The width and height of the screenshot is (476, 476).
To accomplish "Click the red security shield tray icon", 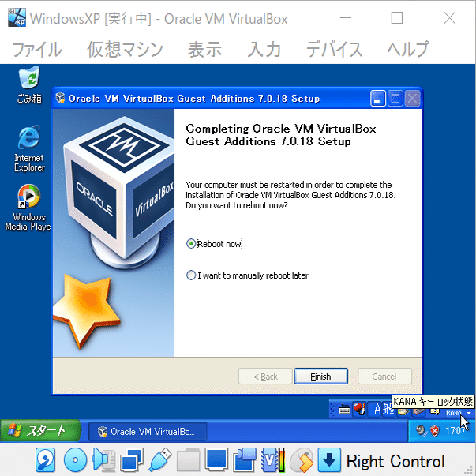I will [435, 431].
